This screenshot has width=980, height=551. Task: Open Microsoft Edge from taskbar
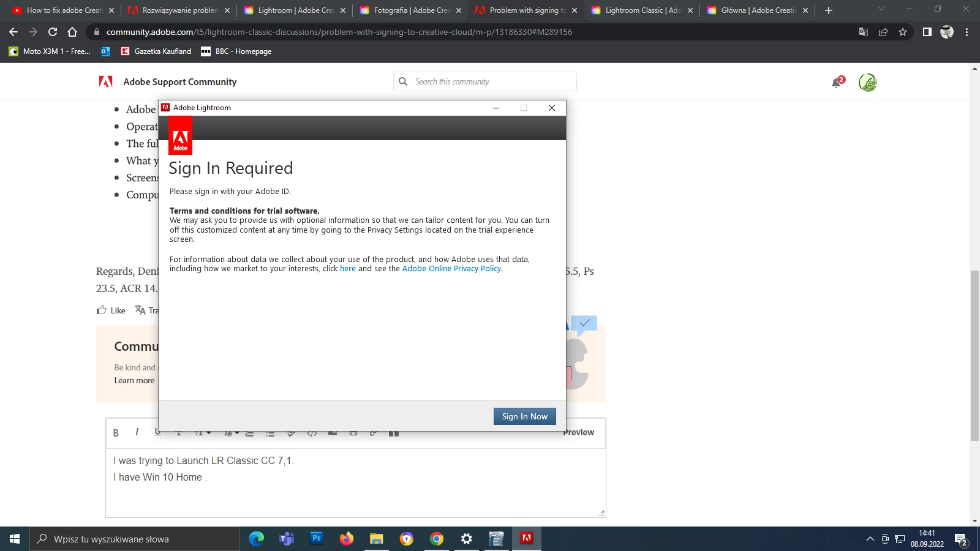coord(257,539)
